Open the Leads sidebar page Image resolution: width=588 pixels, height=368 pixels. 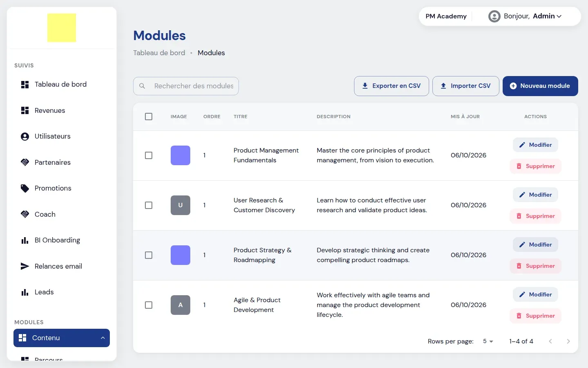click(x=62, y=292)
